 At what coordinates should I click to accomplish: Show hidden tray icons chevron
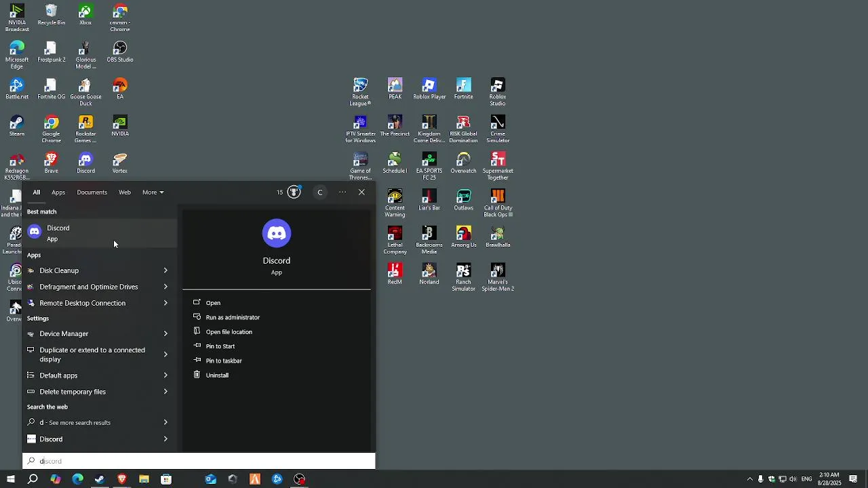coord(749,479)
